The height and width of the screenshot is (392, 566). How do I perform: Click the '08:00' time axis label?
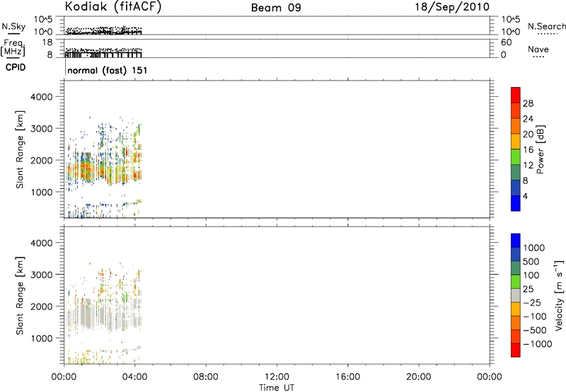pos(206,377)
